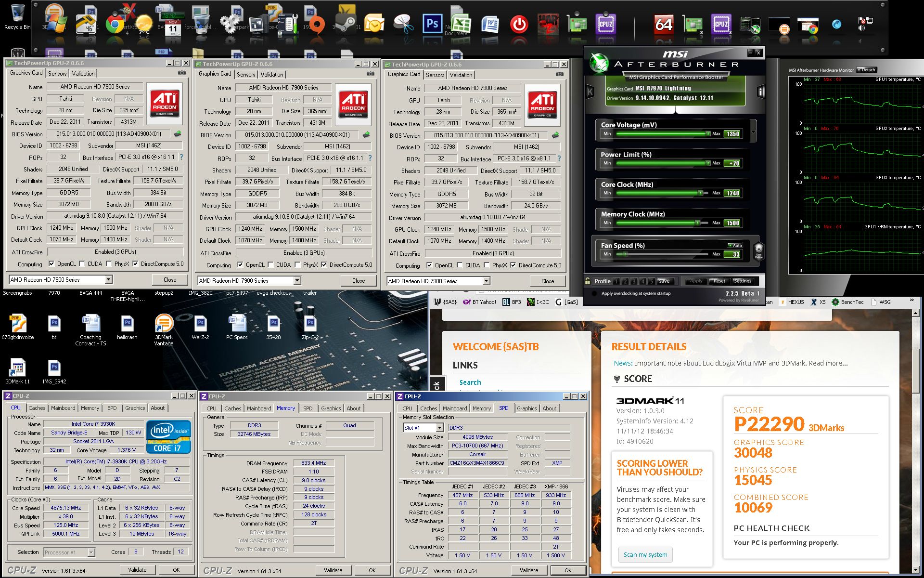Screen dimensions: 924x578
Task: Open the HEXUS bookmark in browser bar
Action: pyautogui.click(x=792, y=302)
